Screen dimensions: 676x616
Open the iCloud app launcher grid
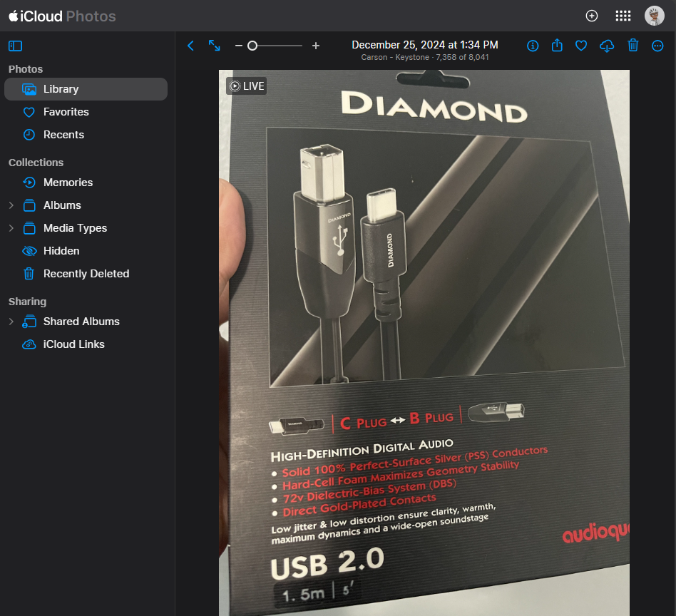click(623, 16)
